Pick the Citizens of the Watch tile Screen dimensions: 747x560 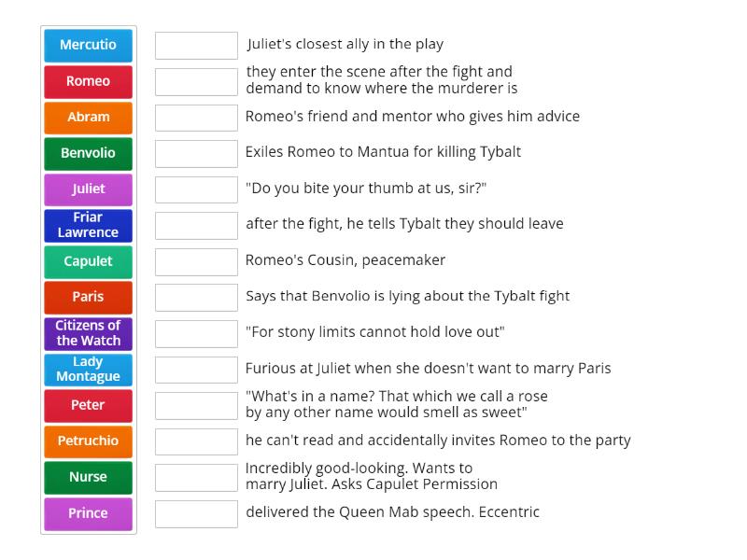click(x=88, y=333)
